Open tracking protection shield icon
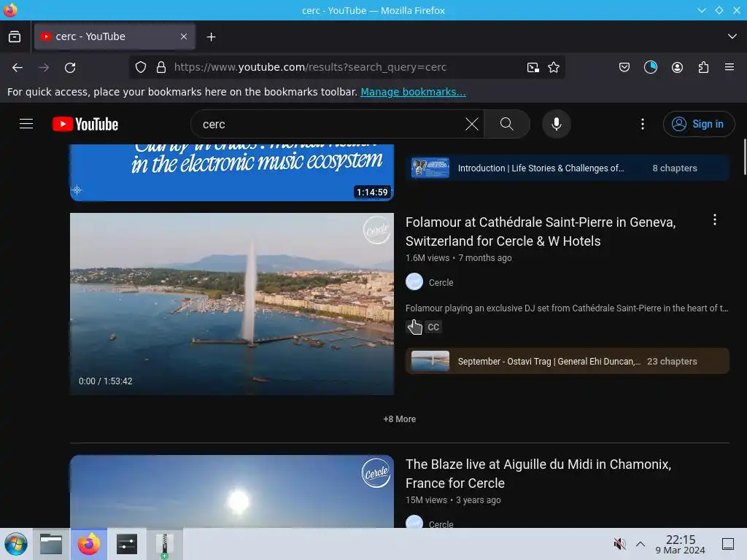This screenshot has height=560, width=747. coord(141,68)
